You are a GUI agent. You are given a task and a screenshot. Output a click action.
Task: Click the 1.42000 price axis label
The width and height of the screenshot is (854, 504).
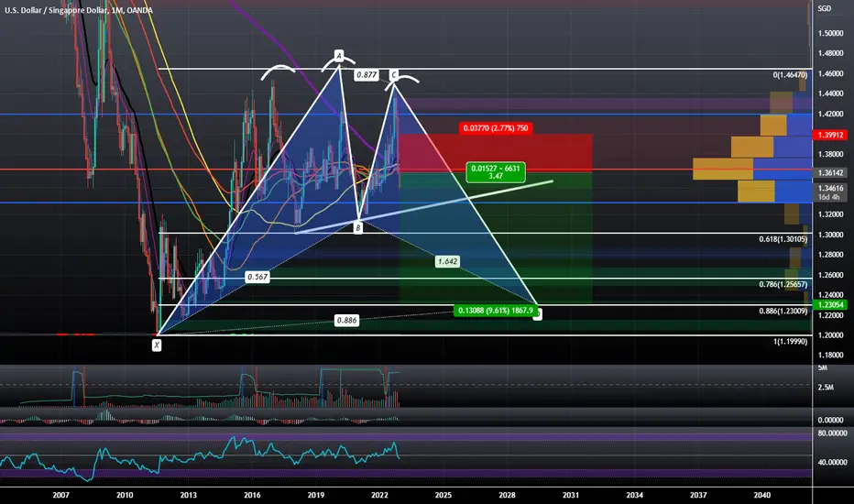point(830,114)
